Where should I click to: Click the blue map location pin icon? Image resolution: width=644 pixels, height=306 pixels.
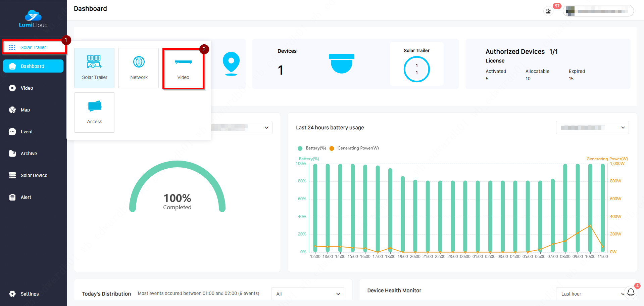[x=231, y=63]
